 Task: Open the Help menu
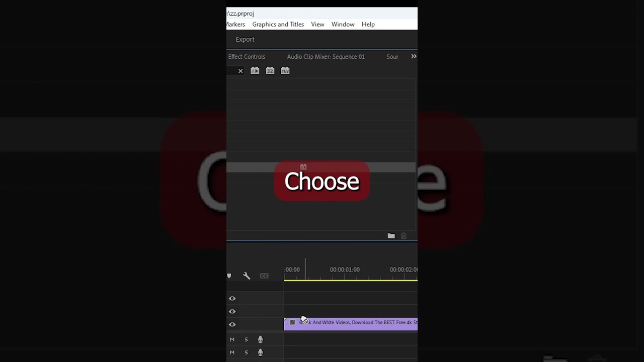(x=368, y=24)
